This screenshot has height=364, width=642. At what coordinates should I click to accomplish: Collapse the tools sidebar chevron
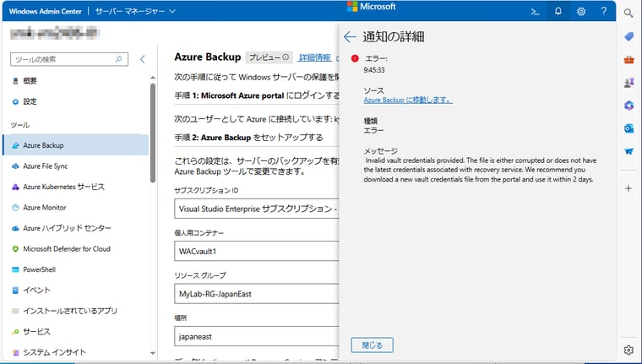142,59
